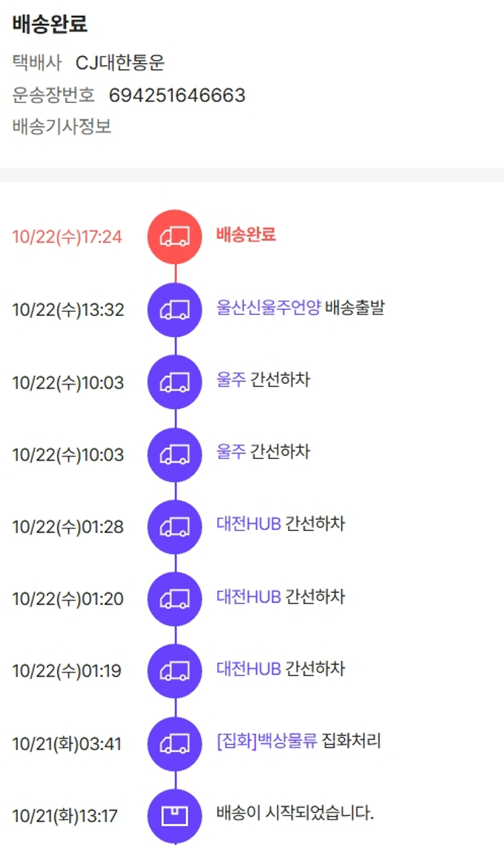Click the 대전HUB link in the 01:28 row
Screen dimensions: 504x845
tap(249, 524)
